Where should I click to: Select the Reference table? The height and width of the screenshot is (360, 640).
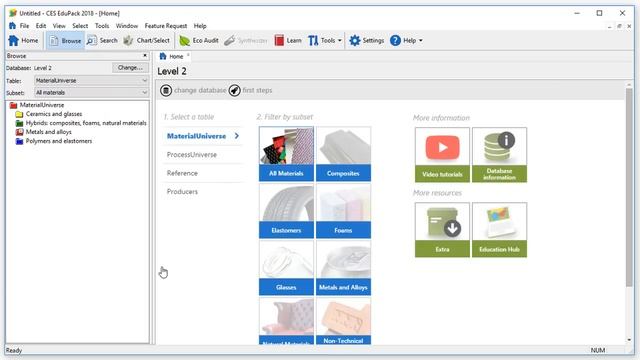tap(203, 173)
